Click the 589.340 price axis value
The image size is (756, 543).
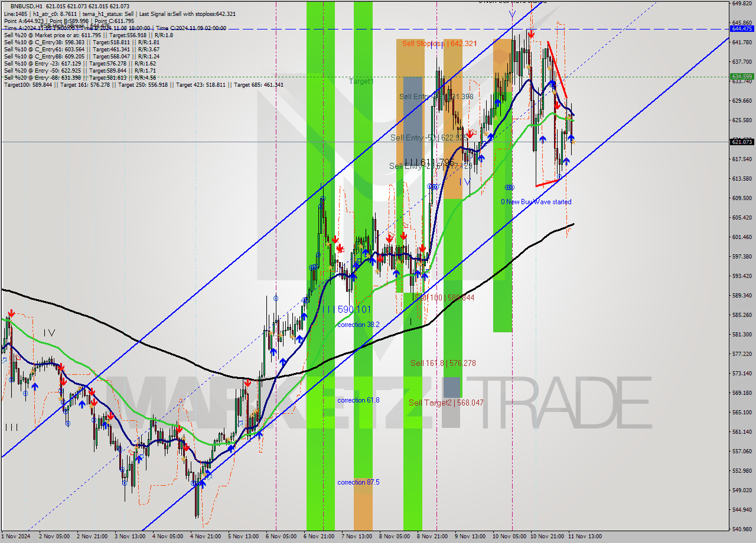pos(742,296)
